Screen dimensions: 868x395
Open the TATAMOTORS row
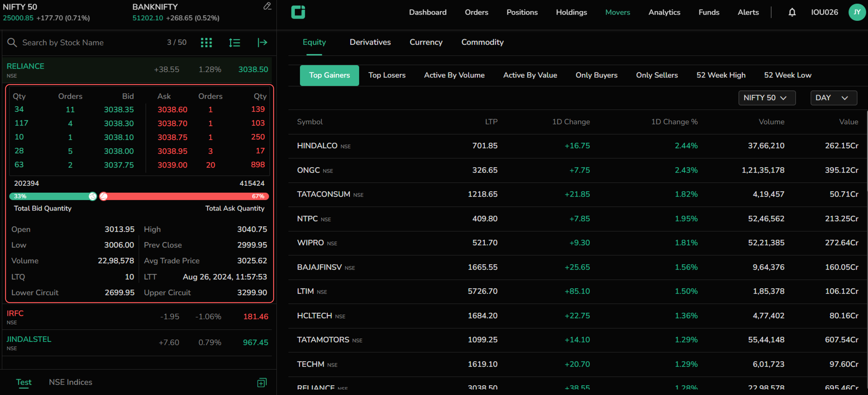tap(578, 340)
